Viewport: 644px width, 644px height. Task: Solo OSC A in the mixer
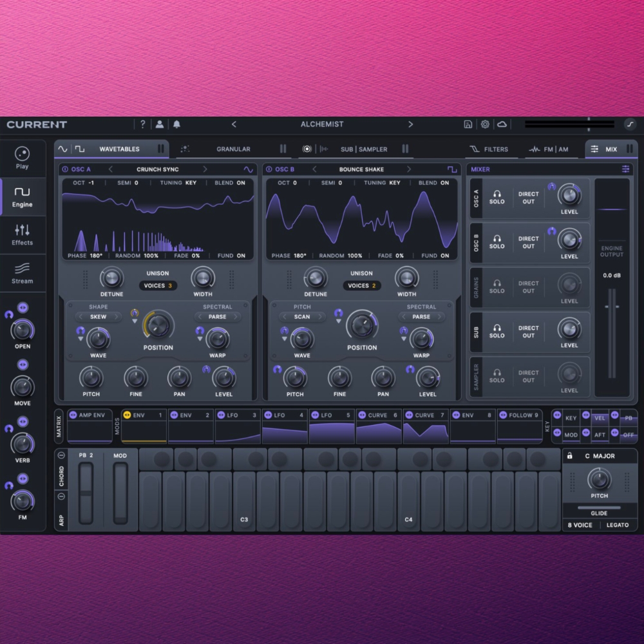[497, 197]
